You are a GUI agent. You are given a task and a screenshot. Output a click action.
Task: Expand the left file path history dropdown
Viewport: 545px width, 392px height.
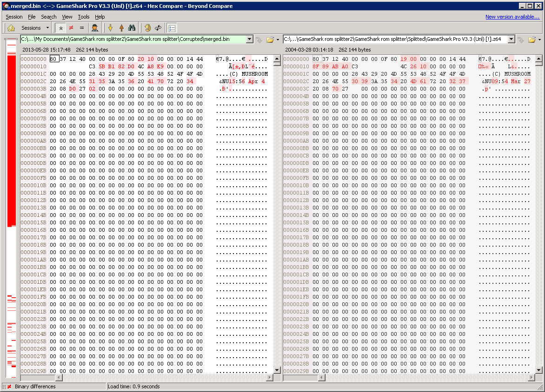point(250,39)
